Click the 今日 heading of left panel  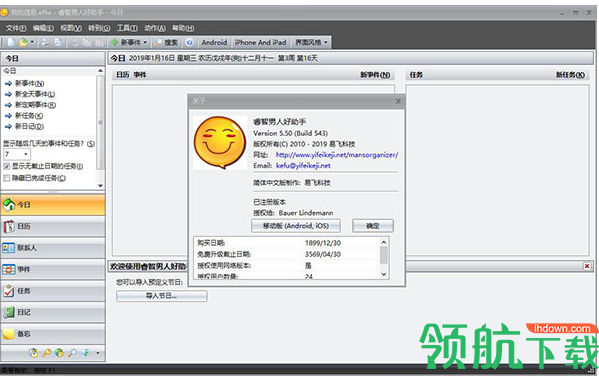pos(12,58)
